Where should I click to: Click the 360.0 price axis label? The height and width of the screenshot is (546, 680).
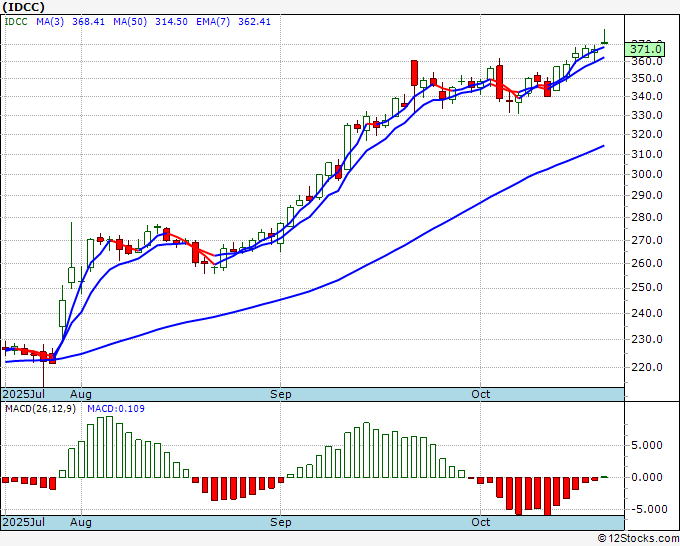coord(646,61)
